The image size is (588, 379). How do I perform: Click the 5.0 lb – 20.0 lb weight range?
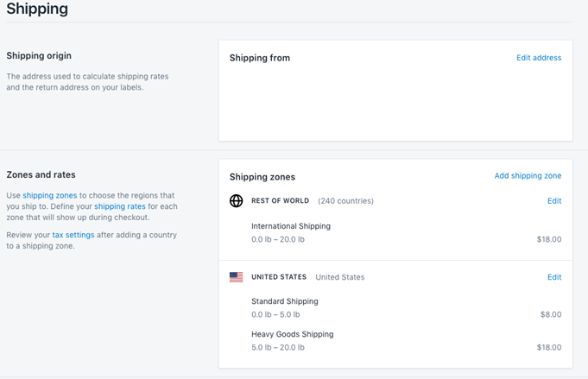(278, 348)
